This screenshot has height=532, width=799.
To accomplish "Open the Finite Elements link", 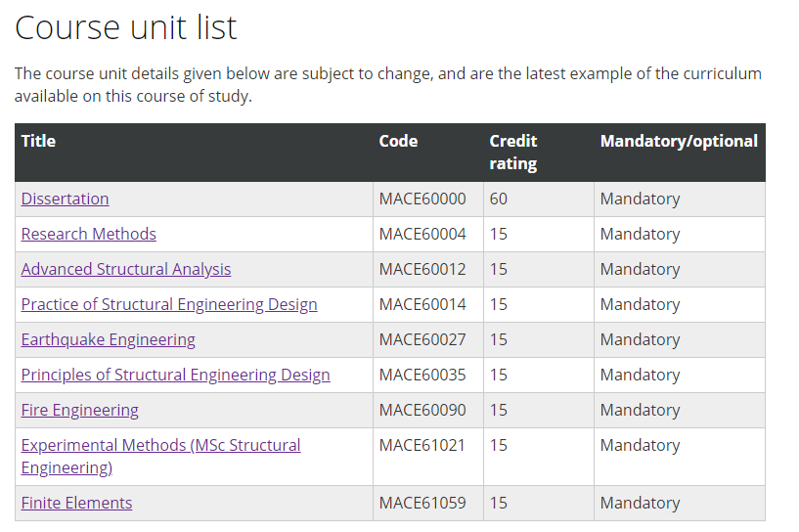I will [76, 503].
